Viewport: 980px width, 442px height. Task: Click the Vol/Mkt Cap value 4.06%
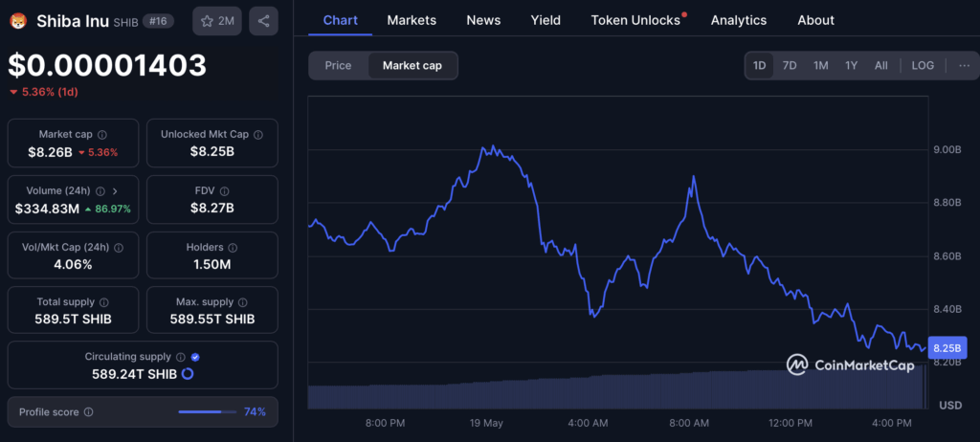(x=73, y=264)
